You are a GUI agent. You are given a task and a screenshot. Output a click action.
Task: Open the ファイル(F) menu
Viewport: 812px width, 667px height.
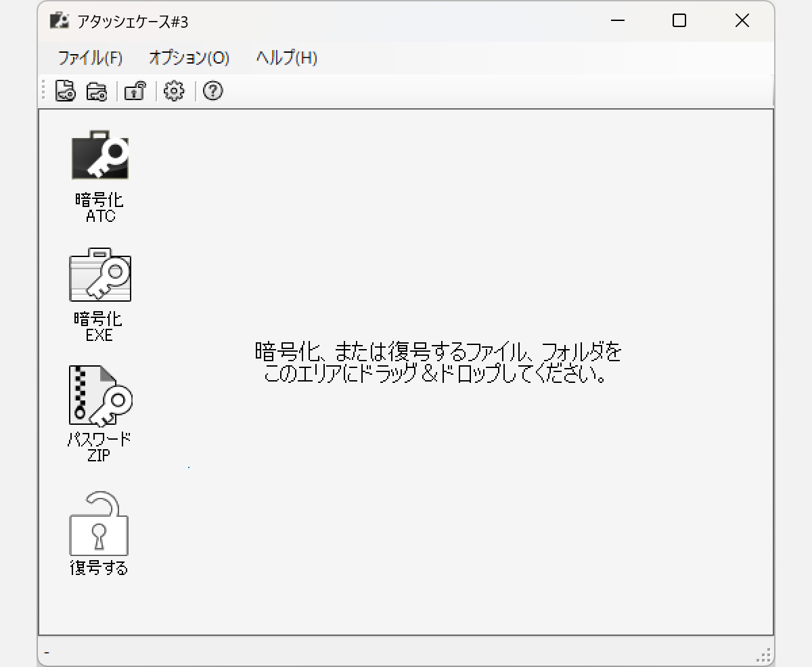[x=90, y=58]
